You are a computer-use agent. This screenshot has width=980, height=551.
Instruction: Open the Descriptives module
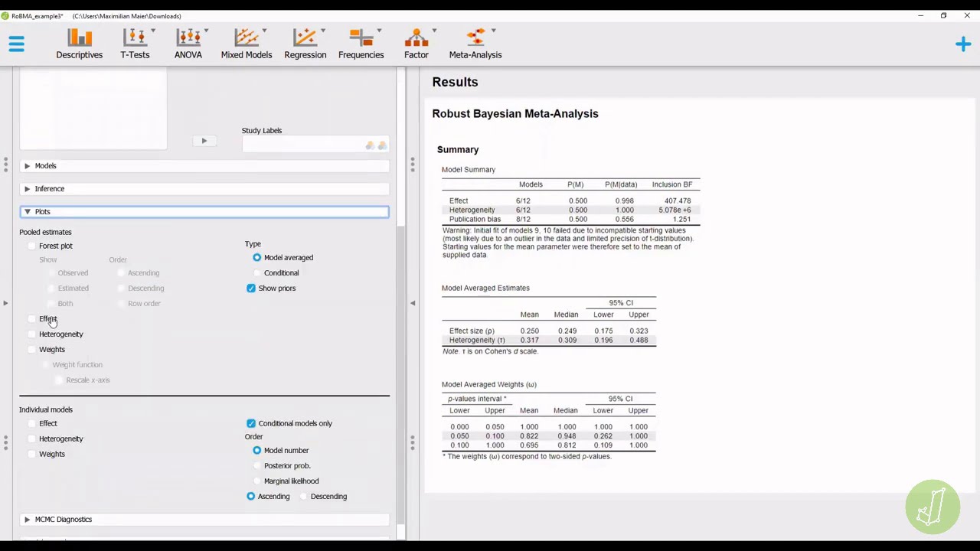click(x=79, y=44)
